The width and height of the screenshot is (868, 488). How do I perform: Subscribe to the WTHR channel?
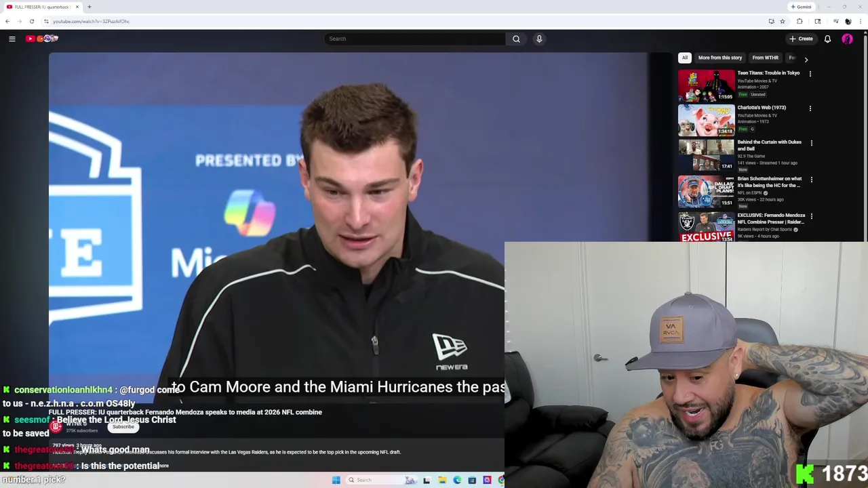click(123, 426)
